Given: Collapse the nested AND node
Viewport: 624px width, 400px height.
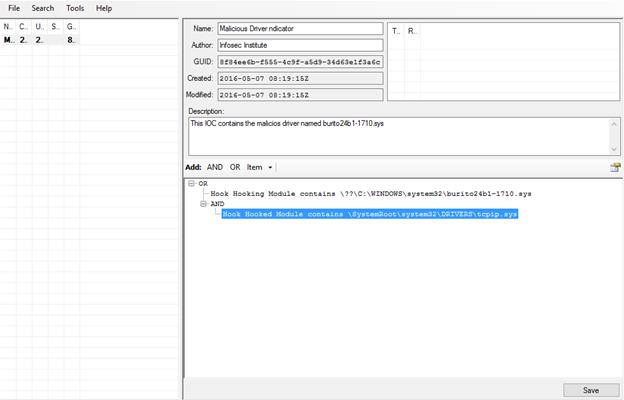Looking at the screenshot, I should click(201, 204).
